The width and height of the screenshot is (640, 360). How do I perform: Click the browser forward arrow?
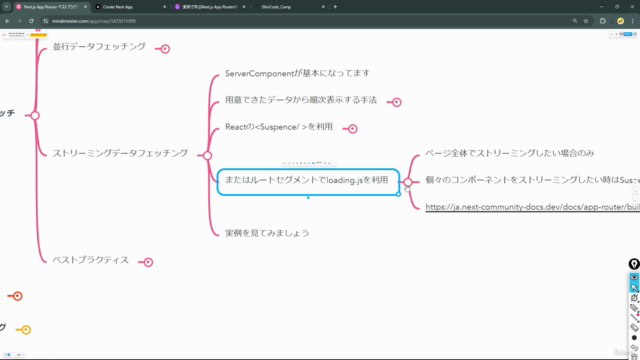19,21
